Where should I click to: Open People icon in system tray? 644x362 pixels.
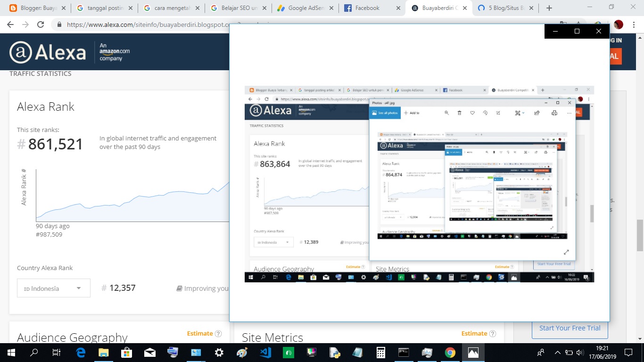pyautogui.click(x=541, y=352)
